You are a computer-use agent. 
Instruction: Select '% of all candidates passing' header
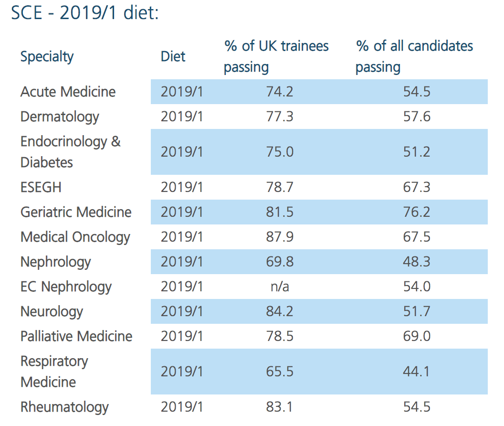(414, 56)
